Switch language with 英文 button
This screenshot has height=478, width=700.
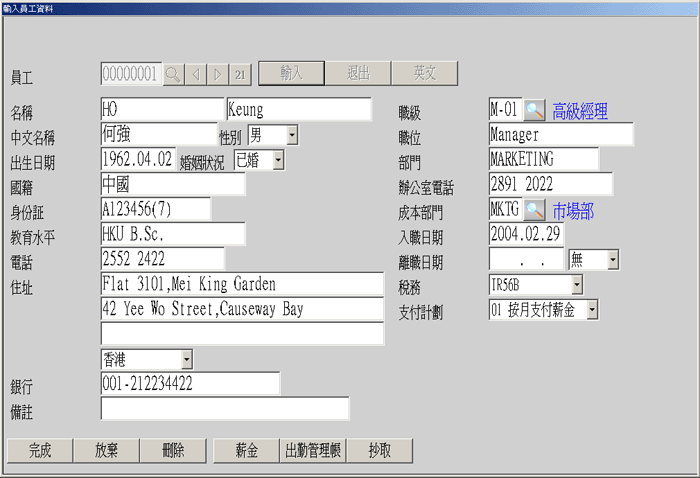[425, 73]
